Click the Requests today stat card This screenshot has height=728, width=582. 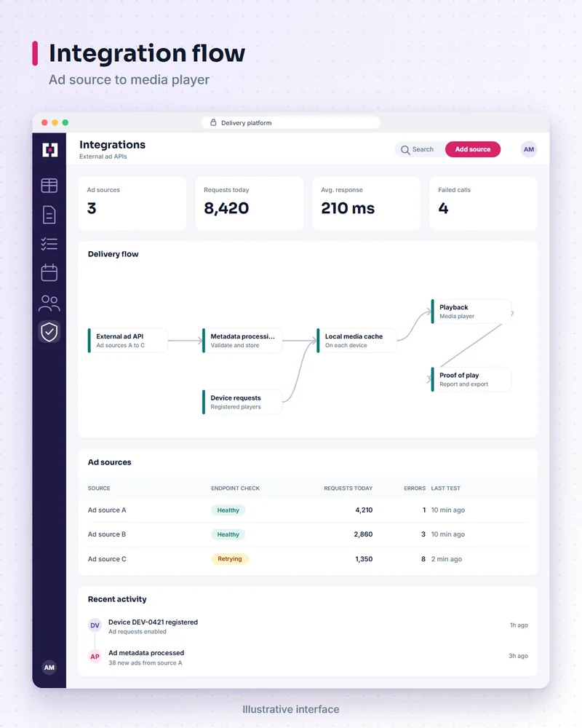pyautogui.click(x=250, y=203)
